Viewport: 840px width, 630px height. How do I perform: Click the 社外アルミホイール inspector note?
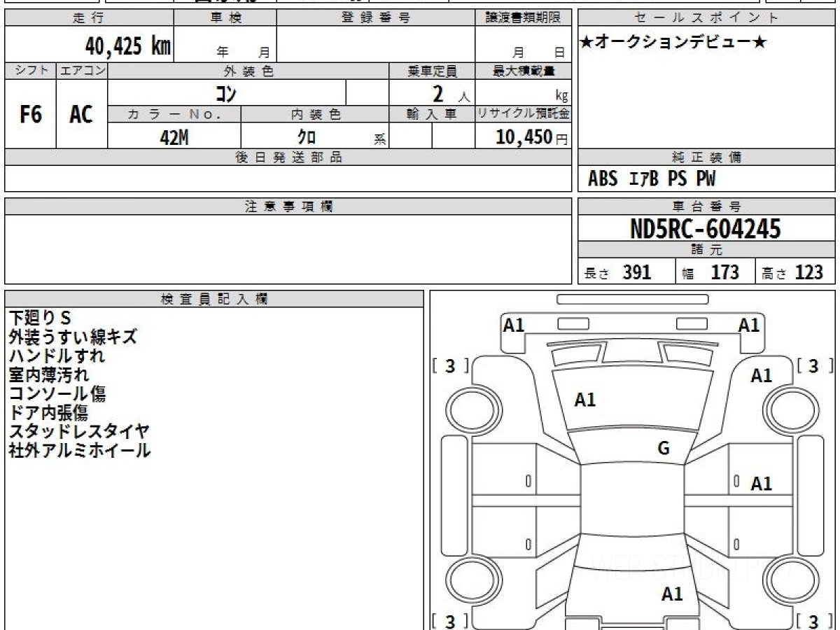[x=79, y=450]
